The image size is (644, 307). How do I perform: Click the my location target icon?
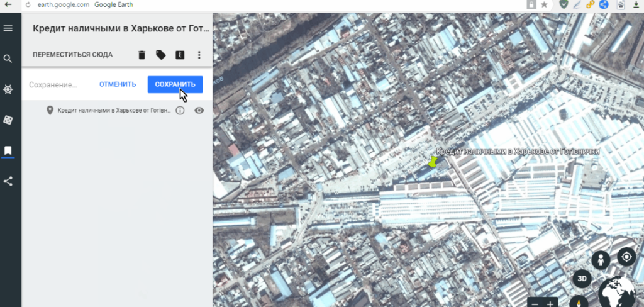point(626,257)
